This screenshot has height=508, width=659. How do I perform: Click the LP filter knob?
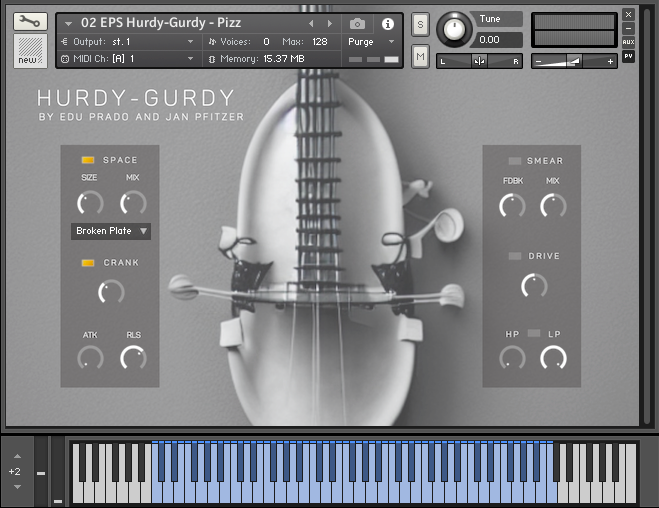[x=553, y=357]
